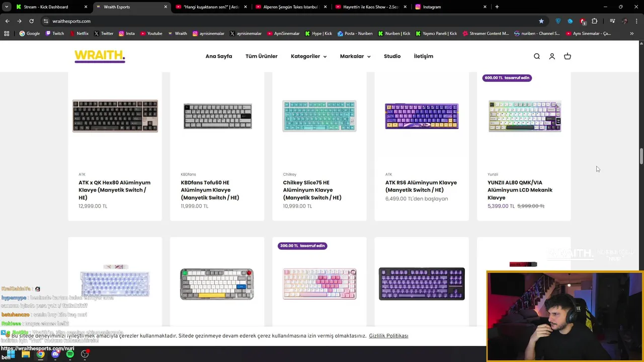This screenshot has width=644, height=362.
Task: Open the Netflix bookmark
Action: [x=78, y=34]
